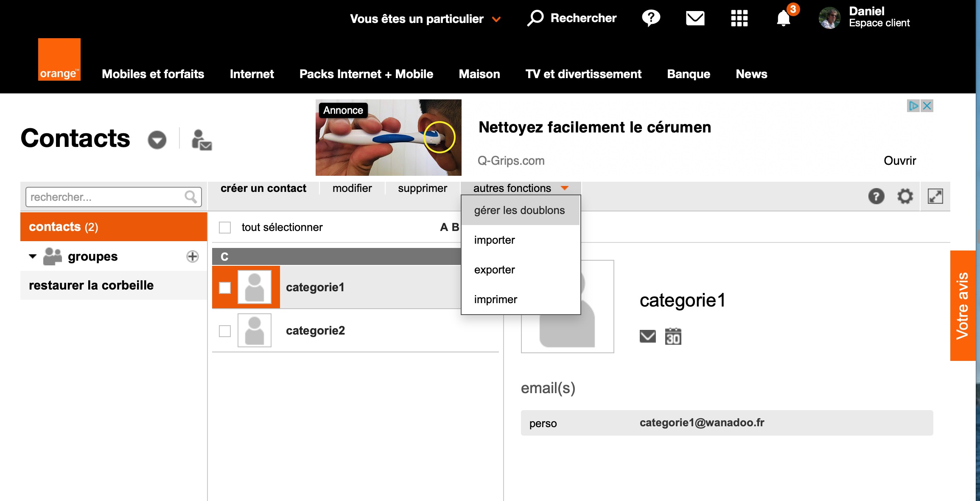Image resolution: width=980 pixels, height=501 pixels.
Task: Check the tout sélectionner checkbox
Action: point(225,228)
